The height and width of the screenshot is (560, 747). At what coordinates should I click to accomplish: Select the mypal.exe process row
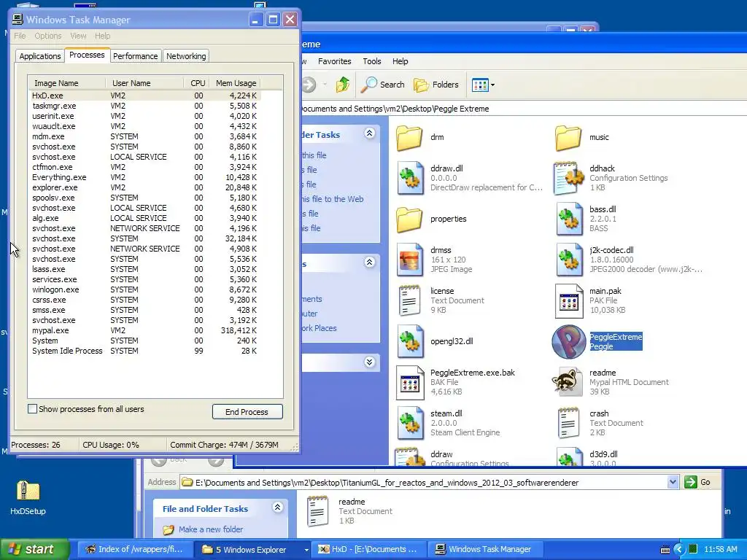[x=144, y=330]
